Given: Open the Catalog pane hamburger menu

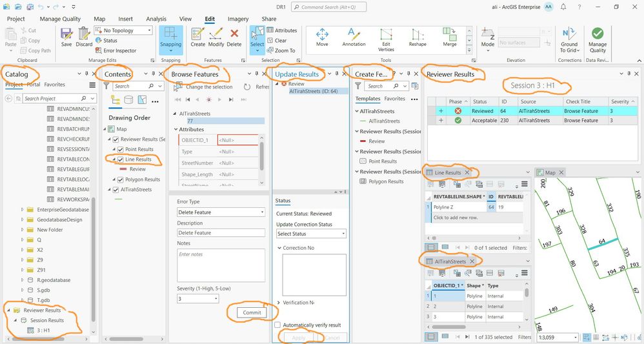Looking at the screenshot, I should coord(92,85).
